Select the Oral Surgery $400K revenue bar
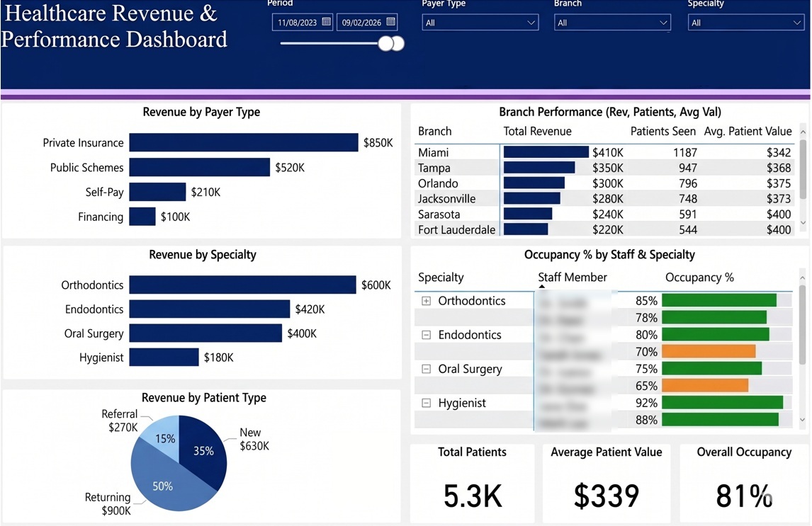This screenshot has height=526, width=812. pos(205,333)
